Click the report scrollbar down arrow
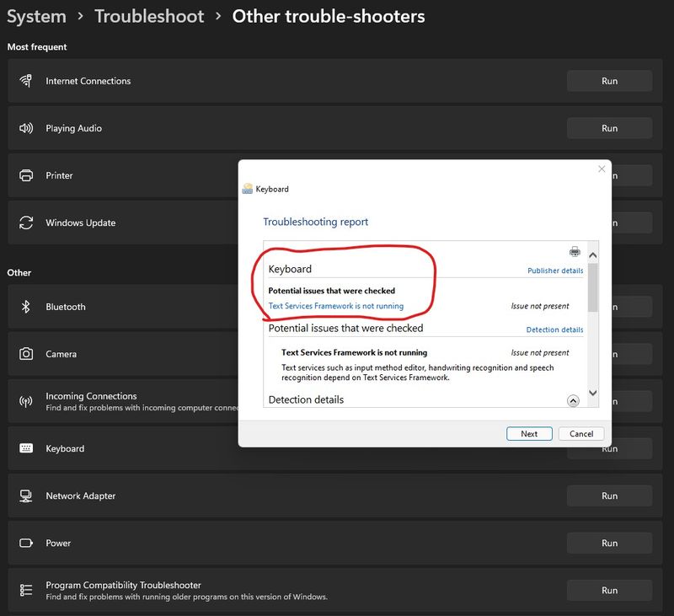This screenshot has height=616, width=674. pyautogui.click(x=593, y=393)
